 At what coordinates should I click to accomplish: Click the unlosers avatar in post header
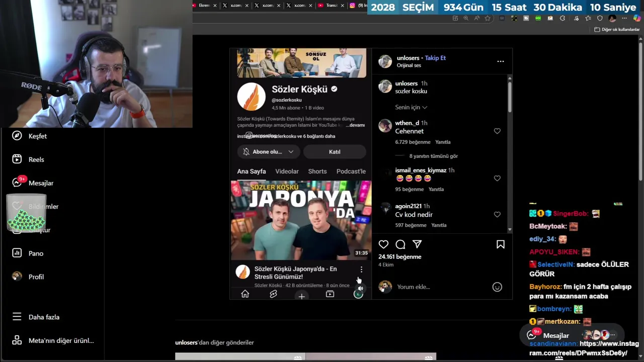click(x=385, y=61)
